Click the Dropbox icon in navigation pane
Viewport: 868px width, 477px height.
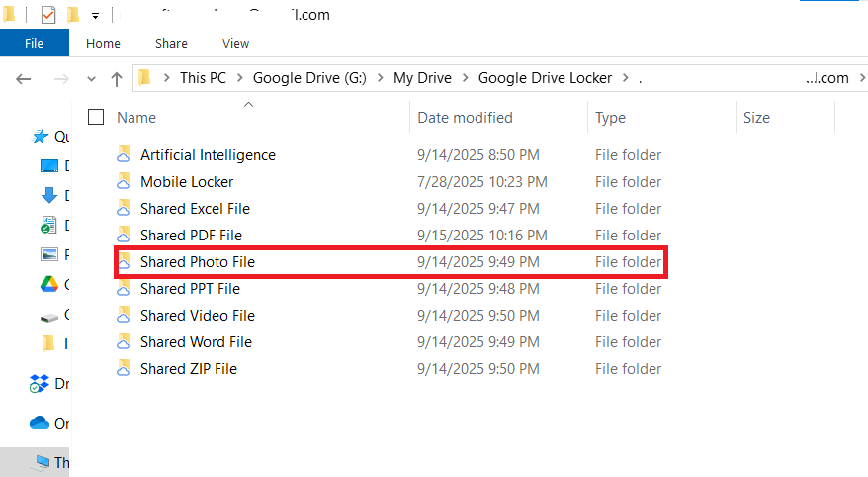coord(41,384)
